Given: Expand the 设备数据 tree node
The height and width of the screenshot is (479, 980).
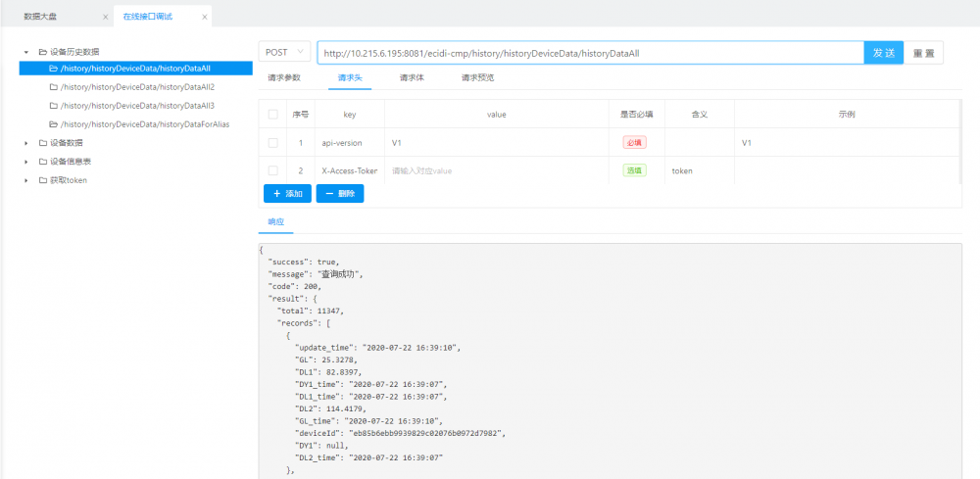Looking at the screenshot, I should (27, 143).
